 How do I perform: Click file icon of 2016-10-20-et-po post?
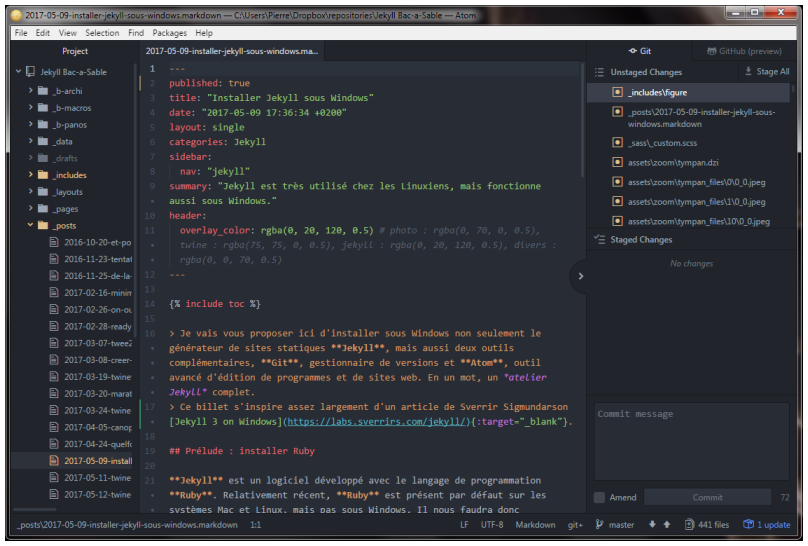pyautogui.click(x=54, y=242)
